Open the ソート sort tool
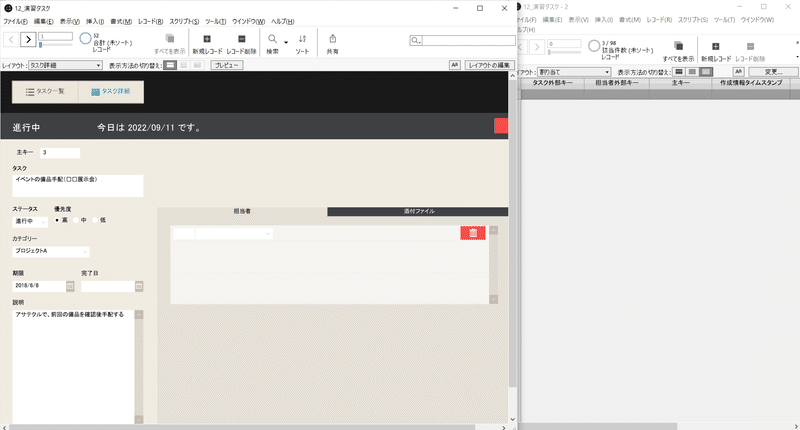Viewport: 800px width, 430px height. click(x=302, y=44)
